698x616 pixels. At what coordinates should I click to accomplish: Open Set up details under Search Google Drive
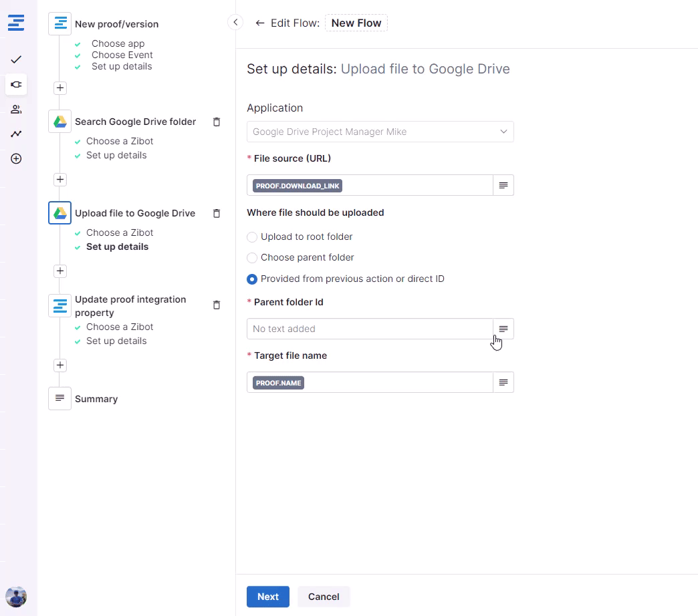click(x=116, y=155)
